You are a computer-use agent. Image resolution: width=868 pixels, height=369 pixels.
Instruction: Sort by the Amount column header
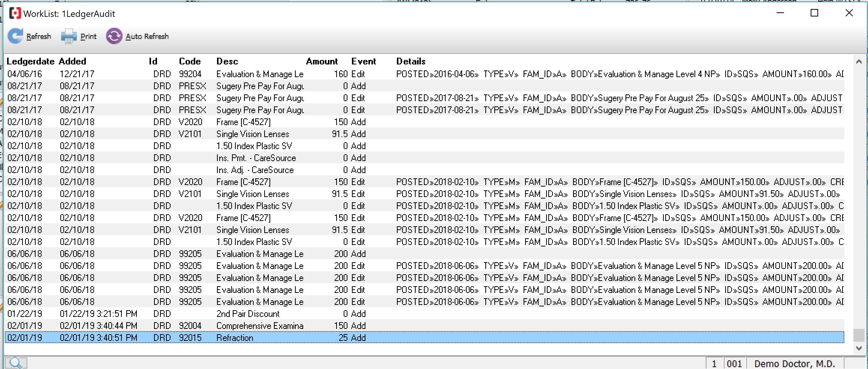pyautogui.click(x=322, y=61)
